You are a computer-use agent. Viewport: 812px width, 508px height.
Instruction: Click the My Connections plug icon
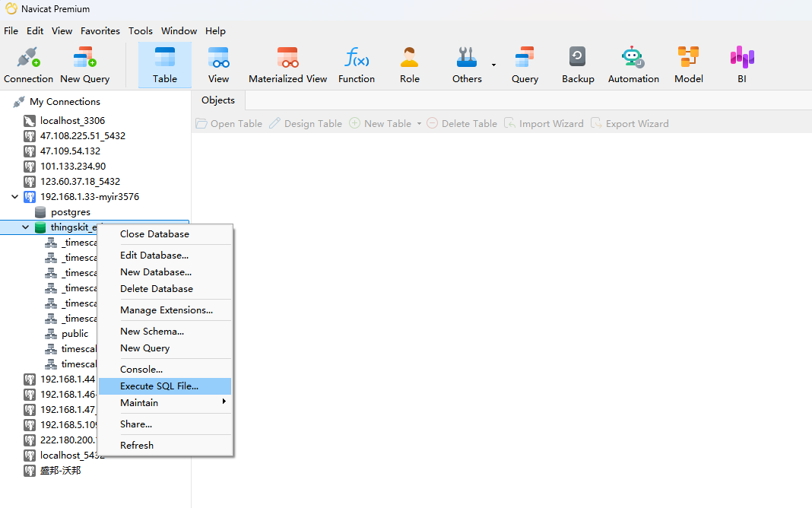[19, 101]
